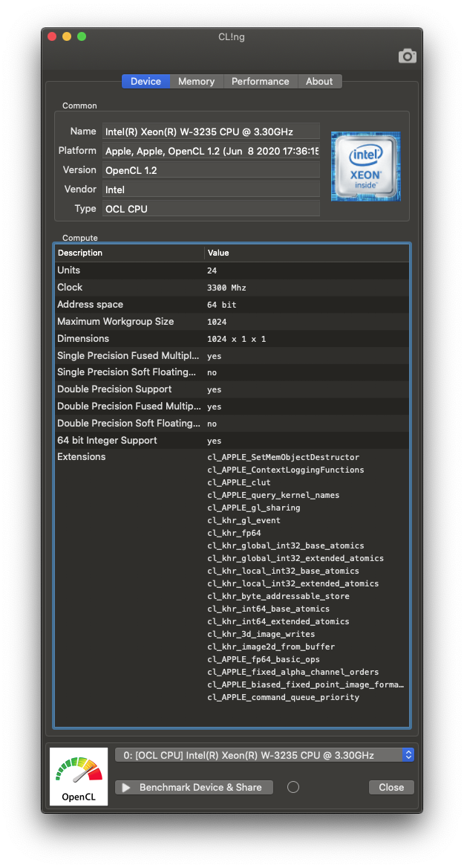Click the Extensions row label
The height and width of the screenshot is (868, 464).
(82, 457)
